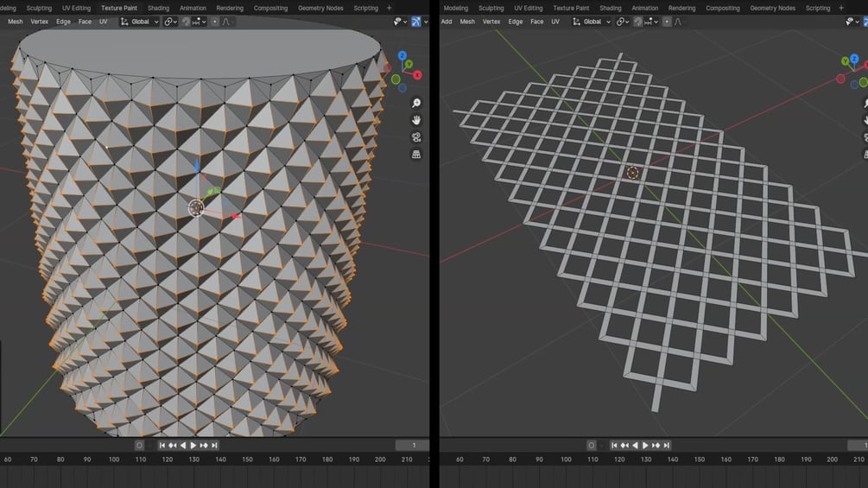Open pivot point dropdown in right window
This screenshot has height=488, width=868.
pyautogui.click(x=623, y=22)
